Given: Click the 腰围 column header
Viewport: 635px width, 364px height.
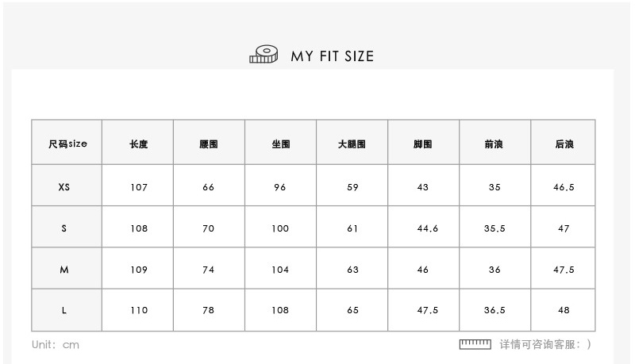Looking at the screenshot, I should [x=209, y=144].
